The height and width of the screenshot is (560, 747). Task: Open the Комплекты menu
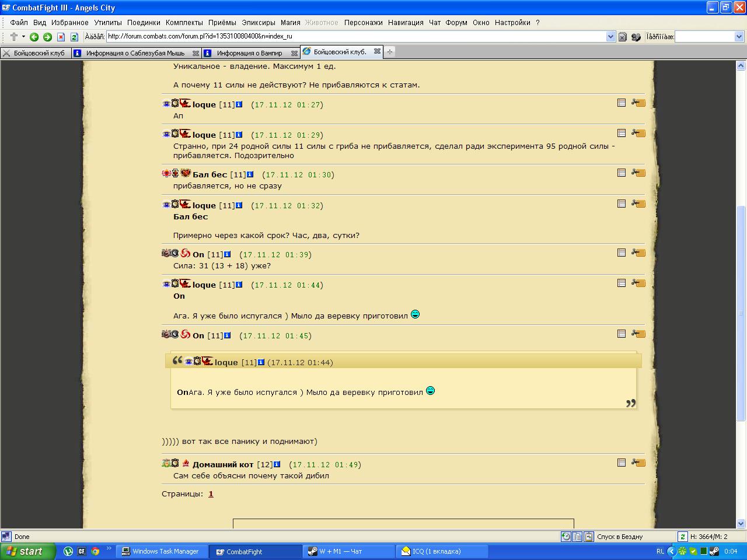tap(184, 23)
